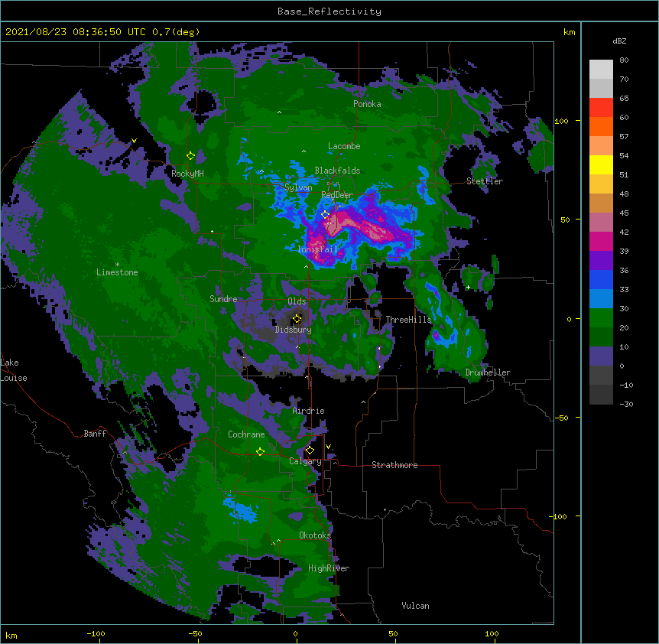Screen dimensions: 659x644
Task: Select the brown 45-48 dBZ legend band
Action: [x=601, y=203]
